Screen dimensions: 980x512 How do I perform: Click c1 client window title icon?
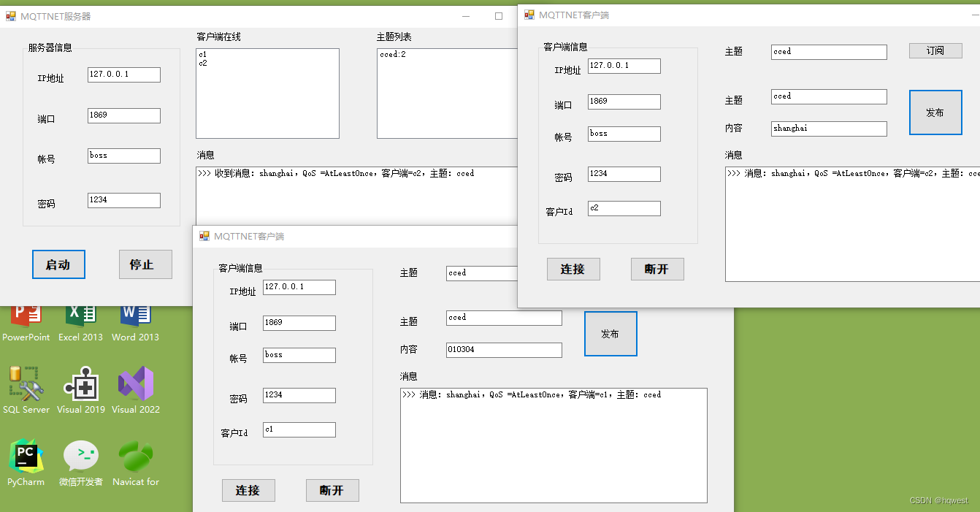coord(204,236)
